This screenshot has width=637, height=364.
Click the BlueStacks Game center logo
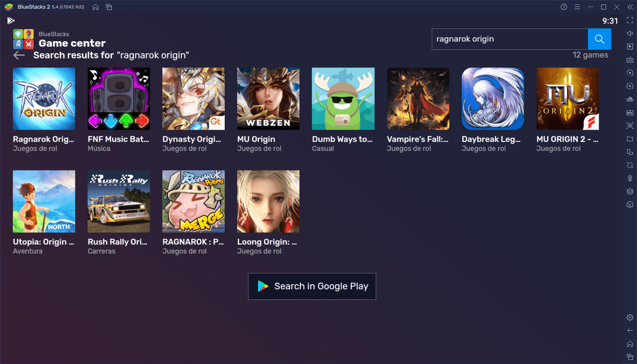[x=24, y=39]
